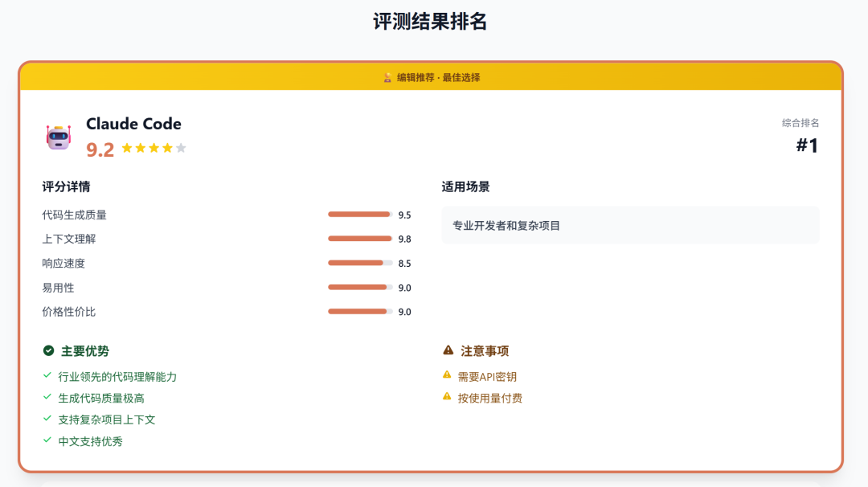
Task: Click the 价格性价比 score bar
Action: pyautogui.click(x=360, y=312)
